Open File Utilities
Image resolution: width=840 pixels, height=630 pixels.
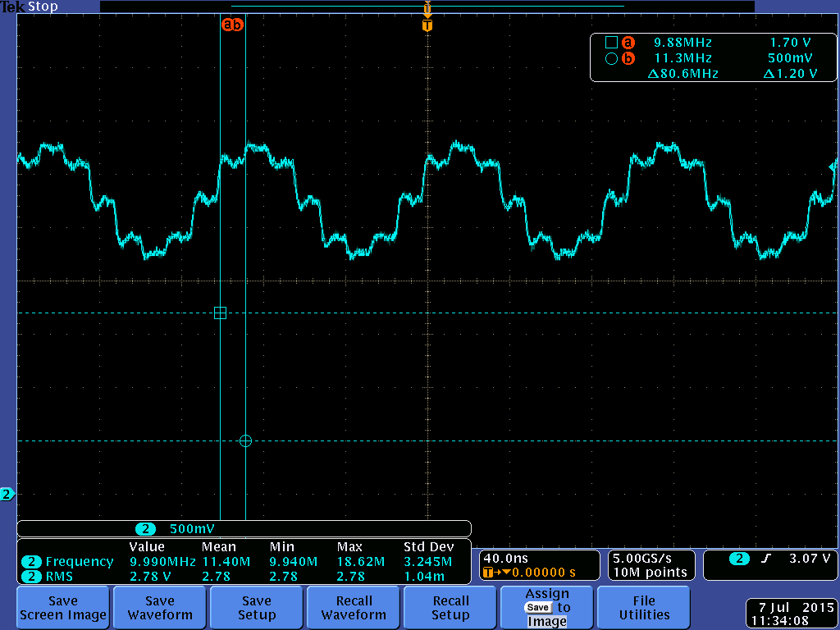(644, 608)
